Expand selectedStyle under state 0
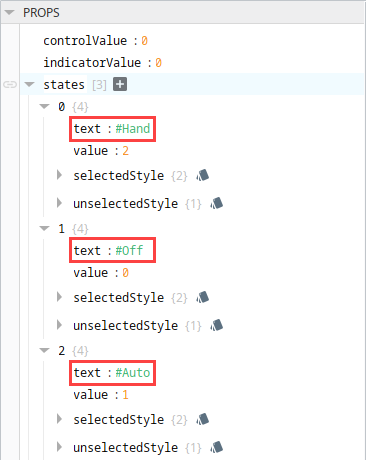366x460 pixels. (59, 175)
